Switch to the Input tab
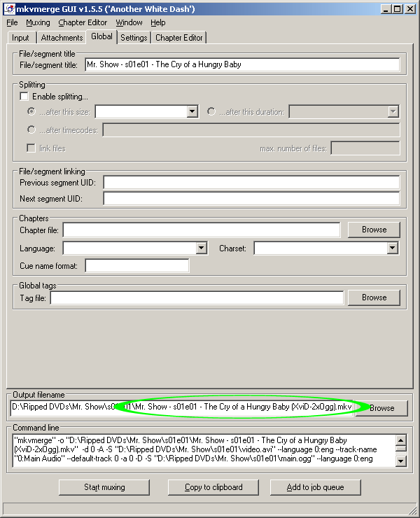This screenshot has width=420, height=518. [20, 38]
